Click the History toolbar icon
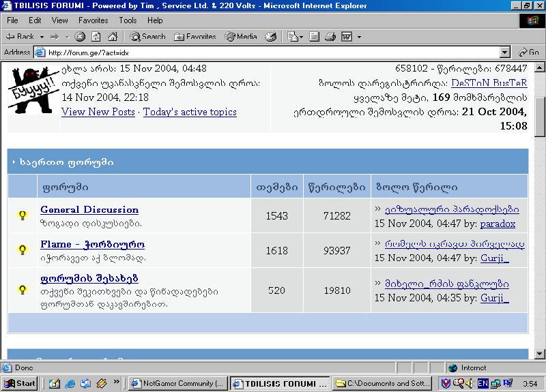 [271, 37]
